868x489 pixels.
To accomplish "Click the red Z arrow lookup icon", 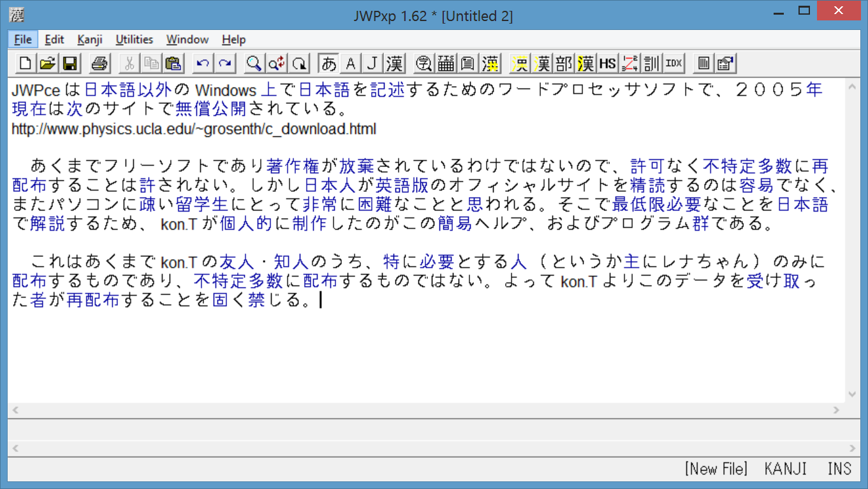I will pos(629,63).
